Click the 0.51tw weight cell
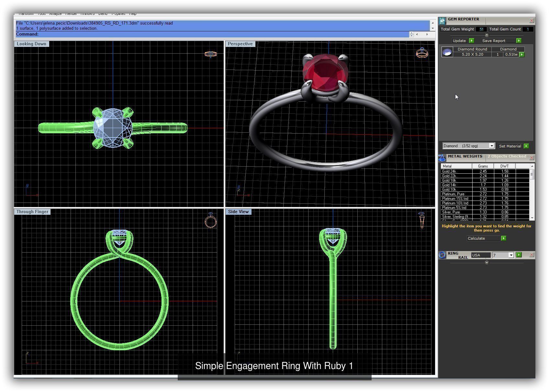Viewport: 549px width, 392px height. click(511, 55)
